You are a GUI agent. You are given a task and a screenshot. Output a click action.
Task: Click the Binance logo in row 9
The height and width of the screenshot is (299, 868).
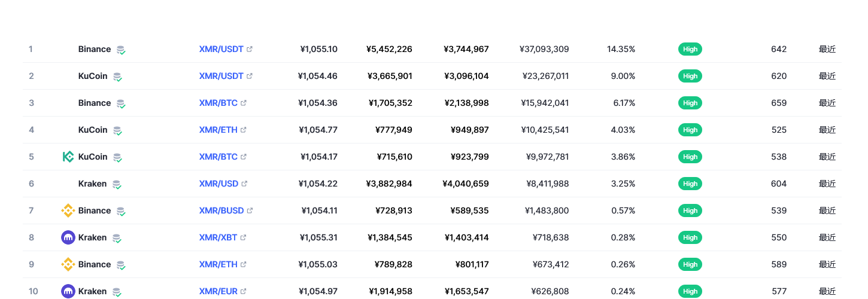(x=68, y=264)
